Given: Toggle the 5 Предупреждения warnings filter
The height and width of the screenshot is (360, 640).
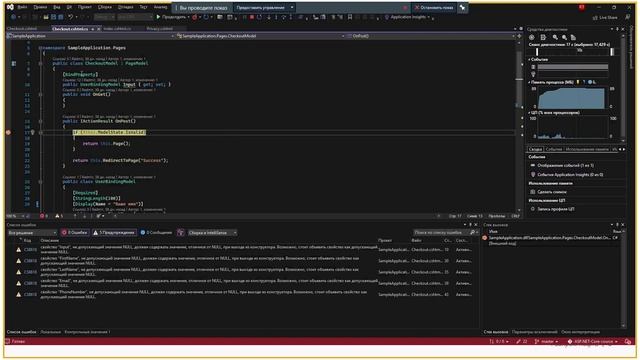Looking at the screenshot, I should (114, 232).
